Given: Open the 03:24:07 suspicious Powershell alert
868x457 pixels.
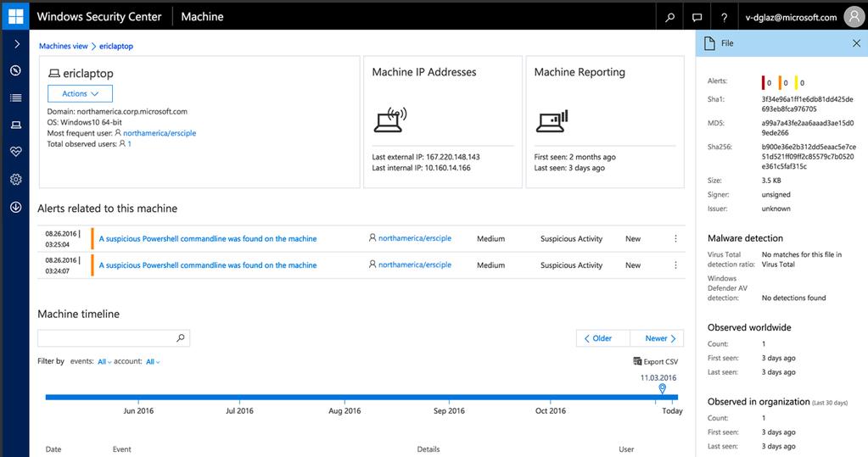Looking at the screenshot, I should click(208, 265).
